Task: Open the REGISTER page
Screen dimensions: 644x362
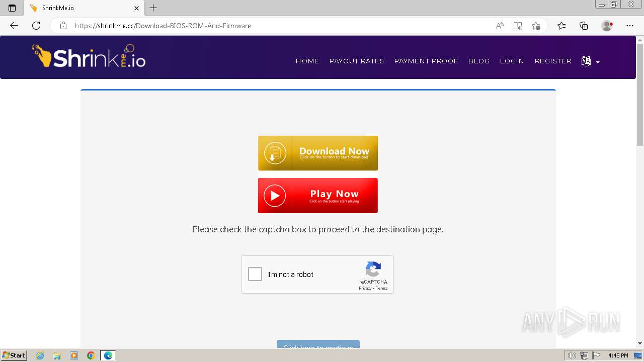Action: [553, 61]
